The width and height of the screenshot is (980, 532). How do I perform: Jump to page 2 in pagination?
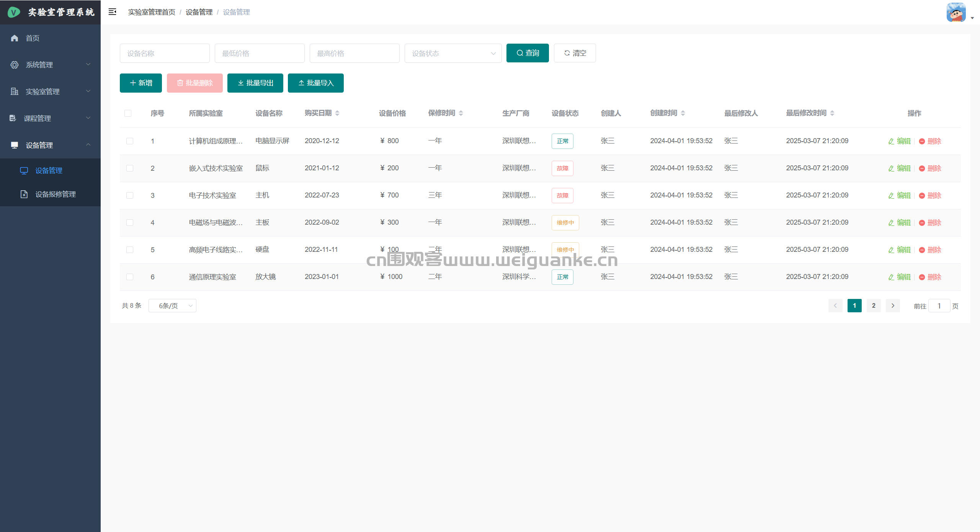[x=874, y=305]
